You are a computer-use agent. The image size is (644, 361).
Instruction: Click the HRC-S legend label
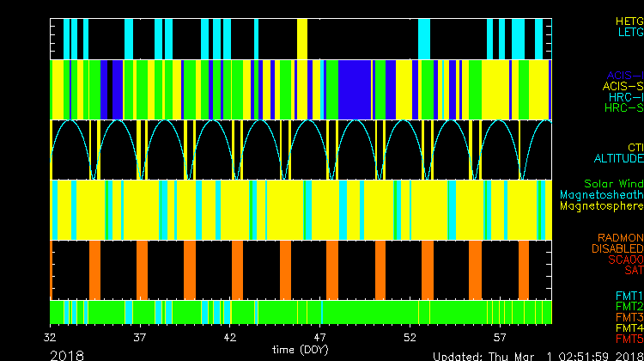[623, 108]
